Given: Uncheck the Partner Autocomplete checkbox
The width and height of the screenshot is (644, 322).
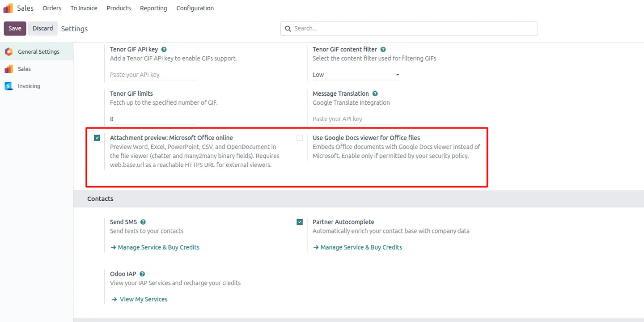Looking at the screenshot, I should coord(300,222).
